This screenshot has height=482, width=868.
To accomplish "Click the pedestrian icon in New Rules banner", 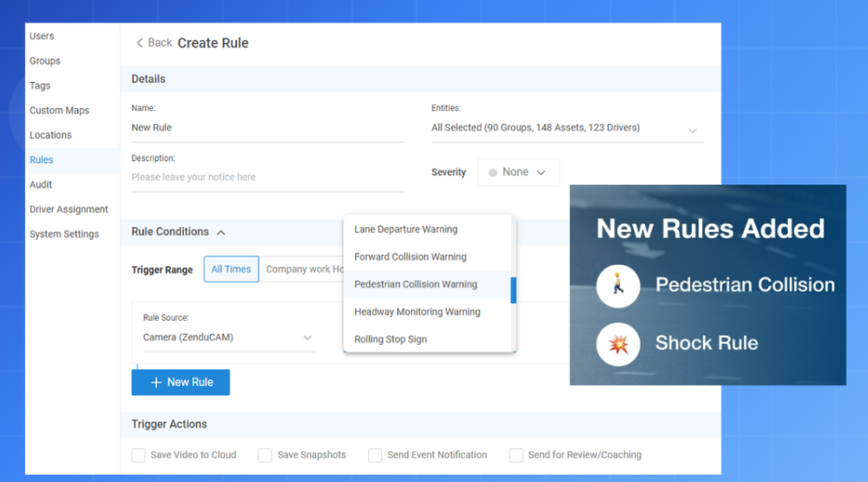I will (x=618, y=285).
